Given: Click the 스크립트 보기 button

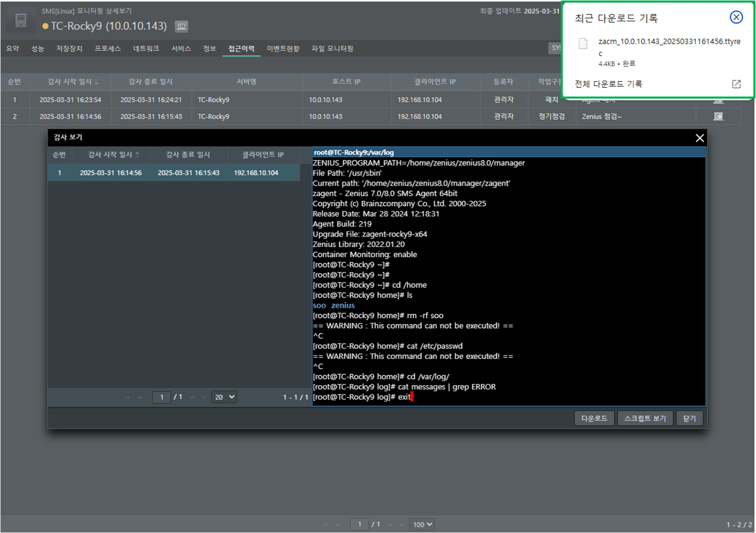Looking at the screenshot, I should (644, 418).
